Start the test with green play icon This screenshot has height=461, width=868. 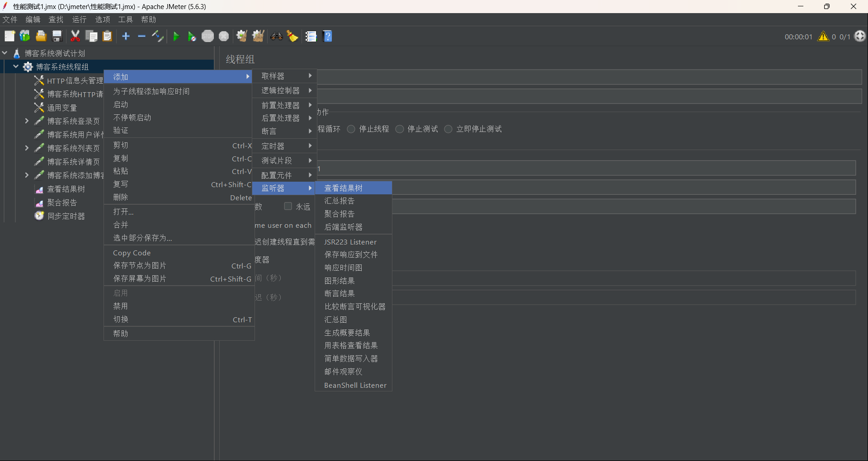point(176,36)
